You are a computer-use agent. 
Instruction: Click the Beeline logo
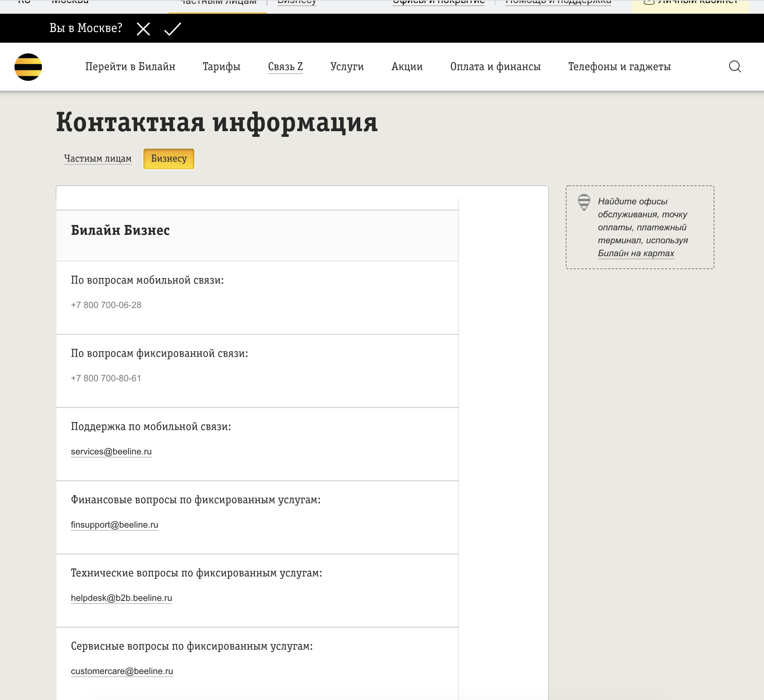click(28, 67)
